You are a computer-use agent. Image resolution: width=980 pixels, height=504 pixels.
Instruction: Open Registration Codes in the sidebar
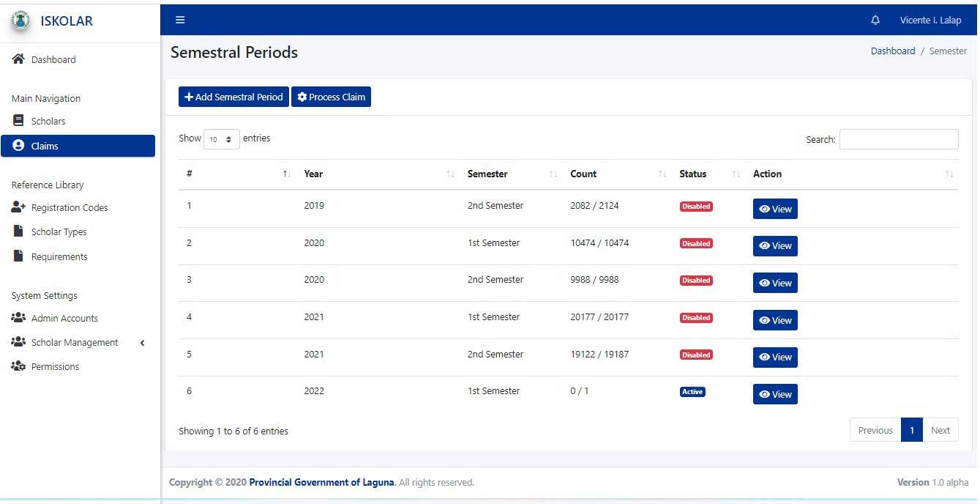coord(69,208)
